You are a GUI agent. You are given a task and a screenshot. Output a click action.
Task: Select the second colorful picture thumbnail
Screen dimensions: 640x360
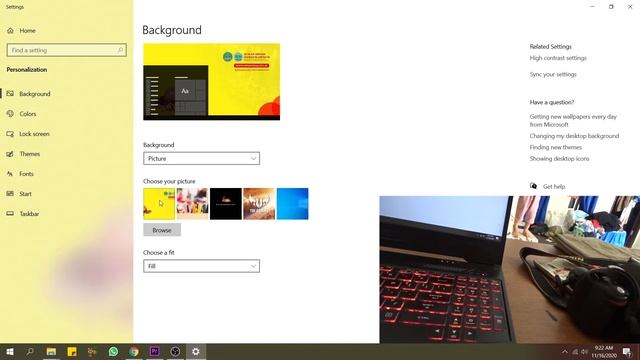click(192, 204)
